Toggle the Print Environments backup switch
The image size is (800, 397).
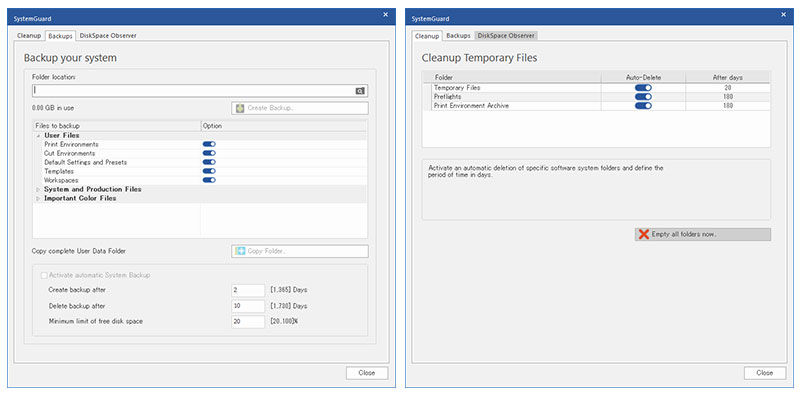click(209, 144)
